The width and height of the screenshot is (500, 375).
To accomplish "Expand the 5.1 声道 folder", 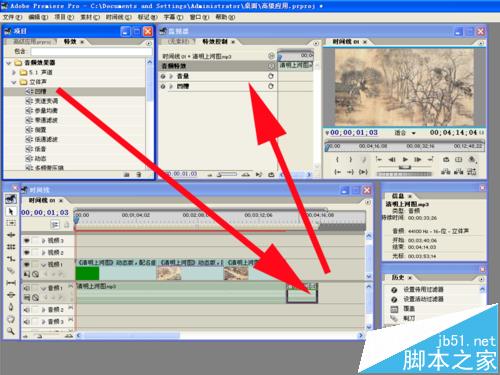I will [x=14, y=72].
